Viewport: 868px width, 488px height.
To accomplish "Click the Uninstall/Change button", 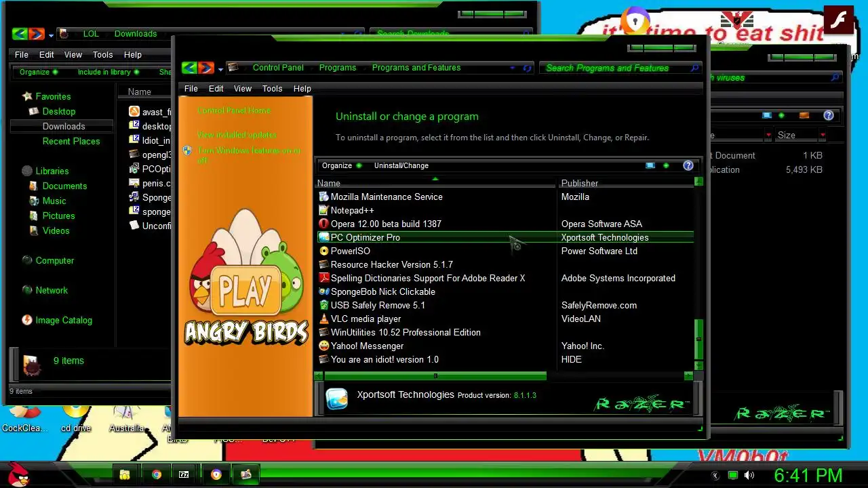I will pos(401,165).
